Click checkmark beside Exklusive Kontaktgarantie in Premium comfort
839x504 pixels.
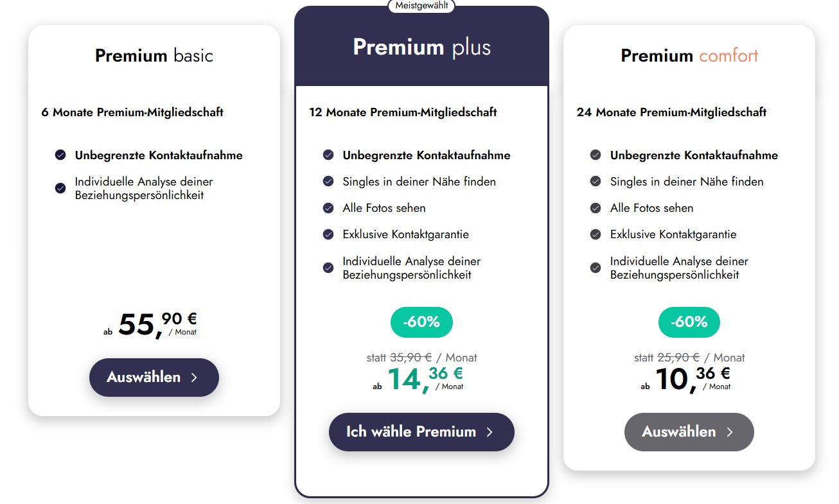tap(596, 234)
